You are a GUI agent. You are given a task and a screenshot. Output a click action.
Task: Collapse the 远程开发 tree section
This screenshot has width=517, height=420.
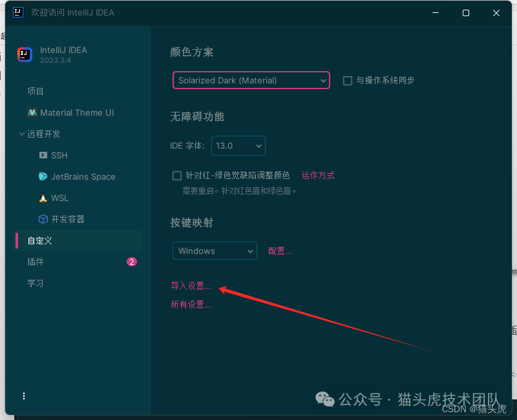22,134
